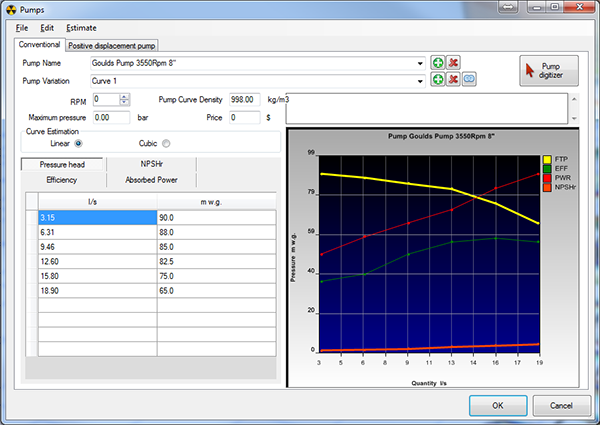This screenshot has height=425, width=600.
Task: Increase the RPM value with the up arrow
Action: pyautogui.click(x=124, y=96)
